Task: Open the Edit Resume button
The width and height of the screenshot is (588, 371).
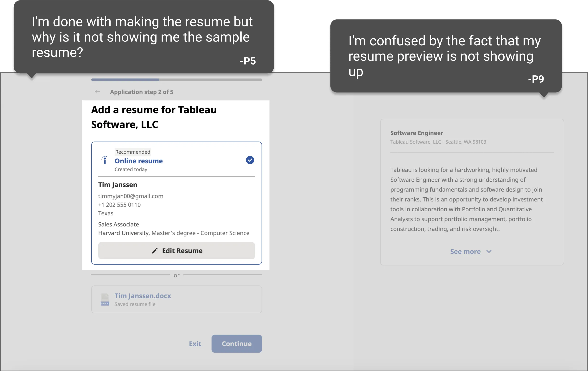Action: click(x=176, y=251)
